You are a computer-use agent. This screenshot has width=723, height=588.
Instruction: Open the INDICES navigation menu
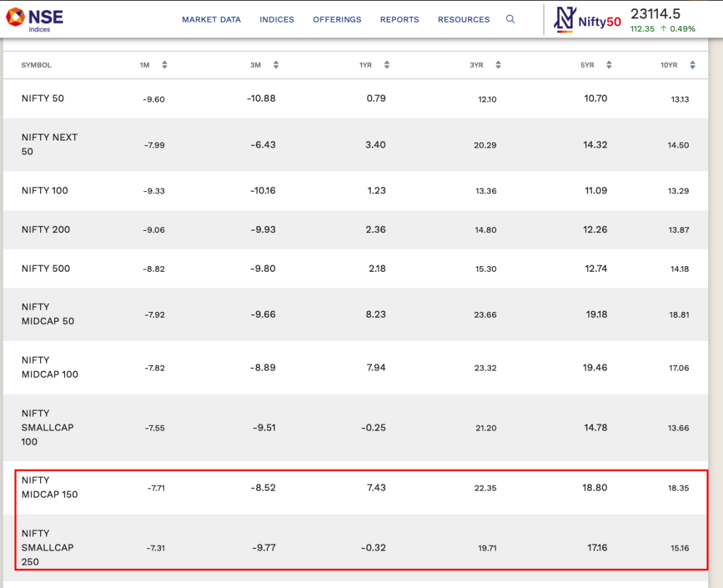click(x=277, y=20)
